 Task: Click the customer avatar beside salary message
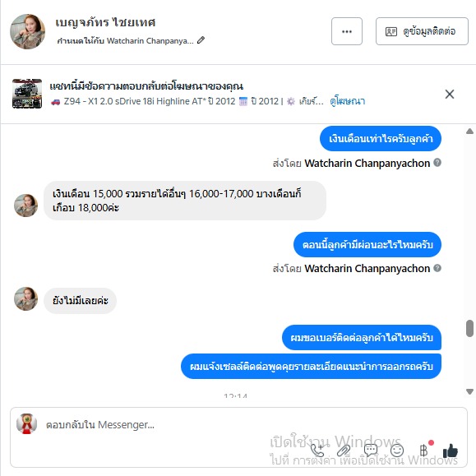click(25, 206)
